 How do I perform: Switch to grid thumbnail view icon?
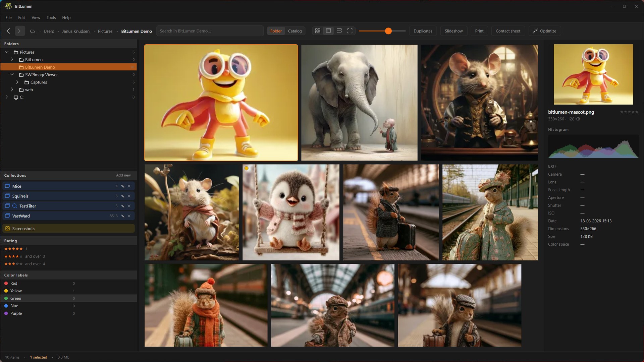(x=318, y=31)
